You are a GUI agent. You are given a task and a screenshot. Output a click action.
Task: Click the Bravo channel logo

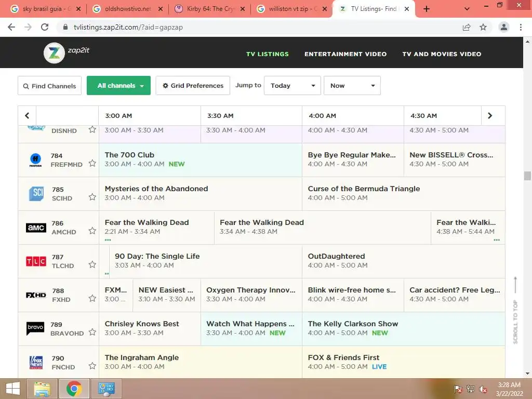click(35, 328)
